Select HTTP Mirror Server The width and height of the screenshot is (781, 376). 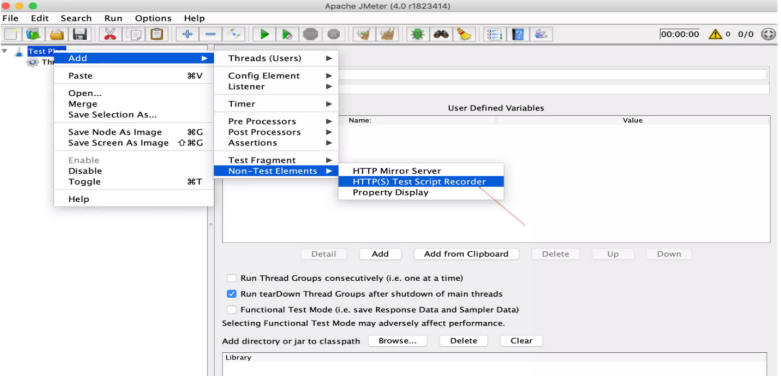click(x=421, y=171)
